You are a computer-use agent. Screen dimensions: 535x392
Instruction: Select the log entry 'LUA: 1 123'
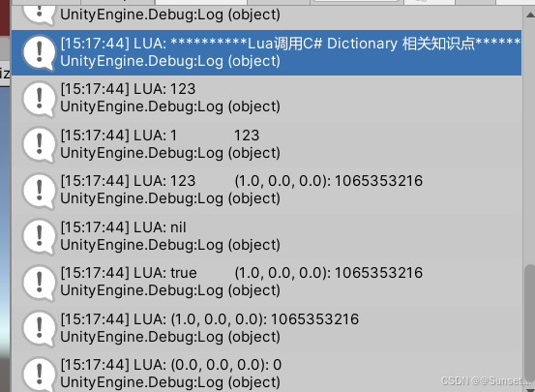coord(266,144)
